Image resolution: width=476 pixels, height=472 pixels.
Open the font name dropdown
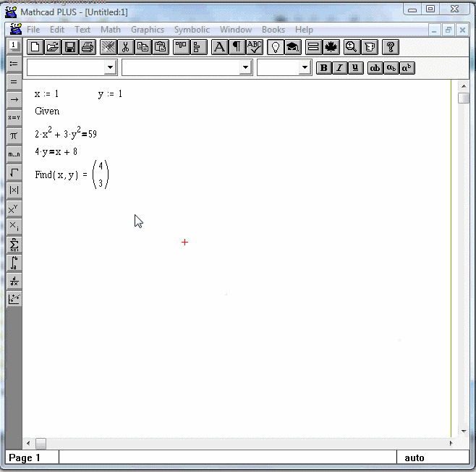pos(245,67)
